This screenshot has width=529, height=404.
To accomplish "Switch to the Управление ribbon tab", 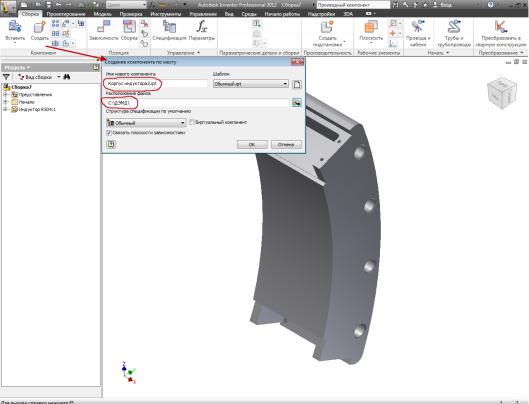I will [203, 14].
